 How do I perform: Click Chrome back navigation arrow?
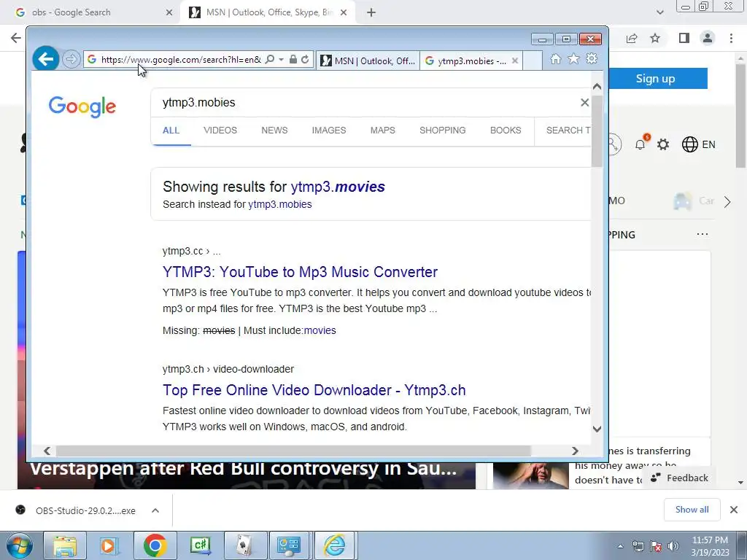point(16,38)
